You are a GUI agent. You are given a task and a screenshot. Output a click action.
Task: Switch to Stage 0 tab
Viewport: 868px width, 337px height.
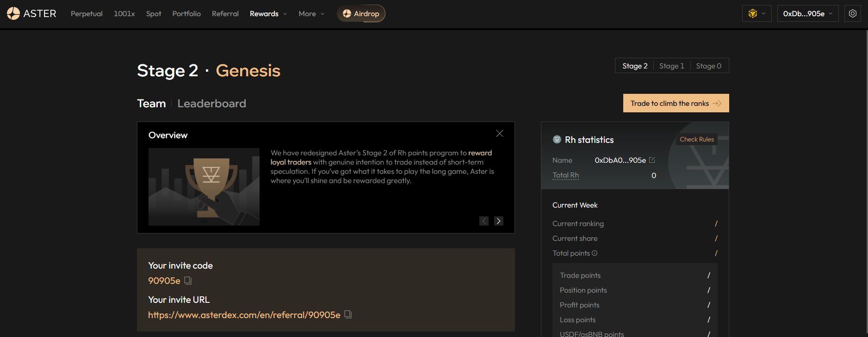click(x=708, y=66)
